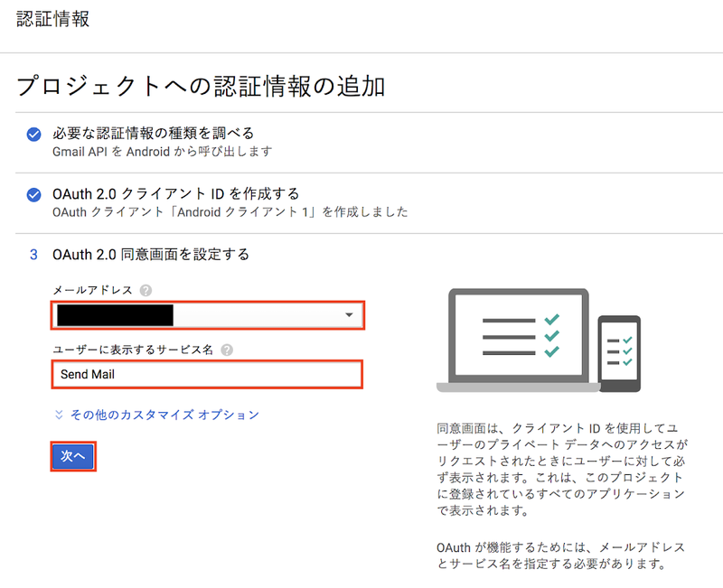Click the help icon beside メールアドレス

[146, 290]
